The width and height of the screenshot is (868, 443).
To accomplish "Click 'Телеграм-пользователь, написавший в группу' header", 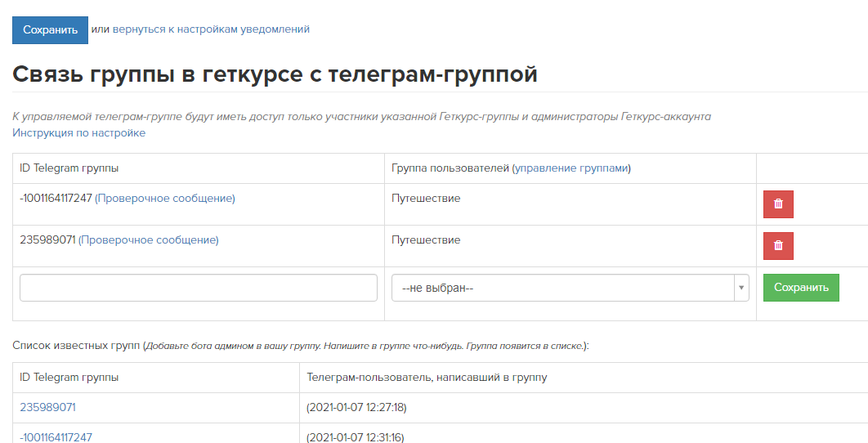I will pos(427,378).
